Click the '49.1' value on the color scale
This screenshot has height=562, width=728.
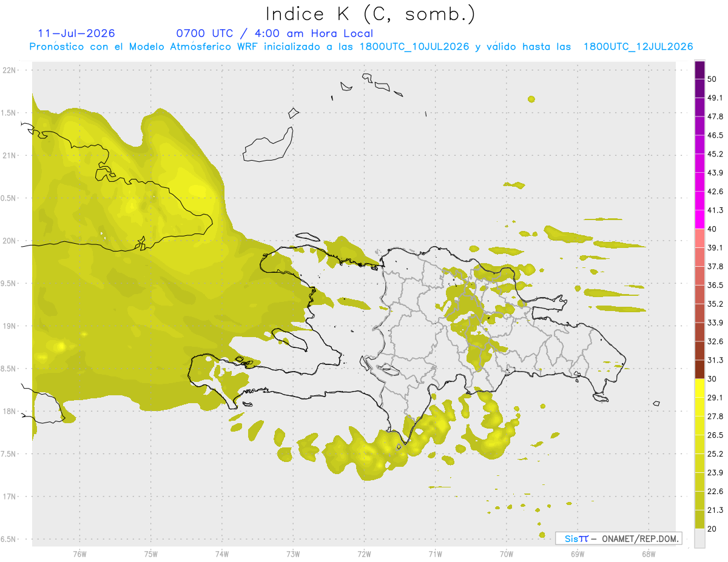coord(715,98)
